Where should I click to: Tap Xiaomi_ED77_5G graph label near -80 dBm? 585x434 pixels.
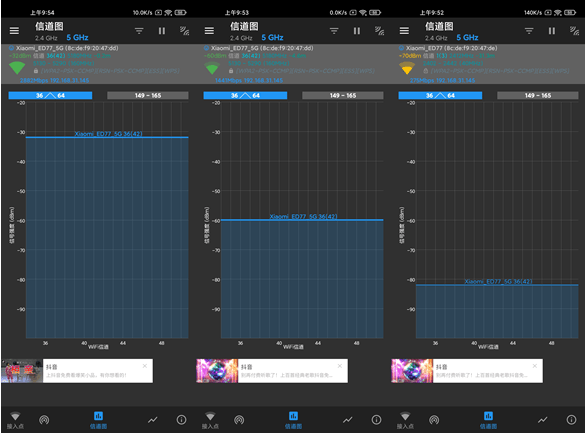point(498,281)
